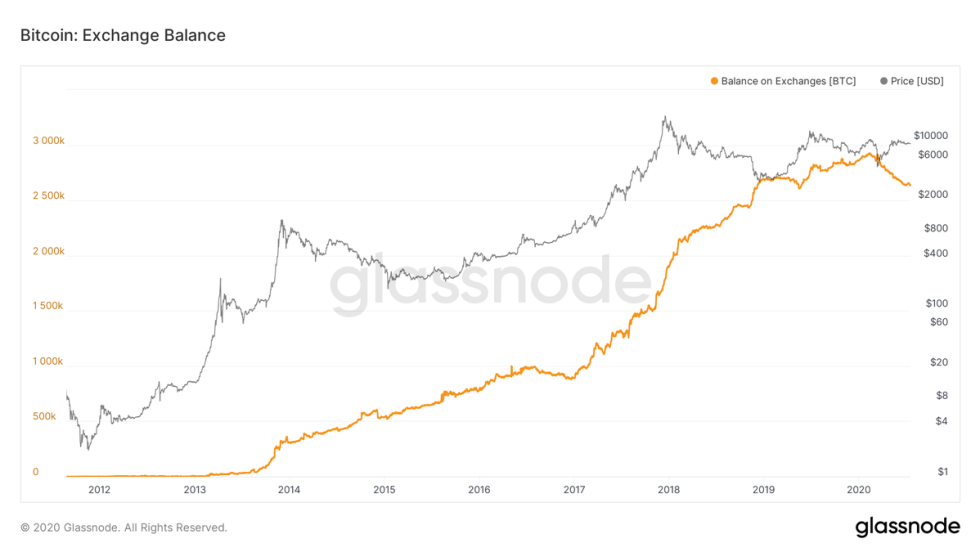Screen dimensions: 980x552
Task: Click the $10000 price axis label
Action: [931, 135]
